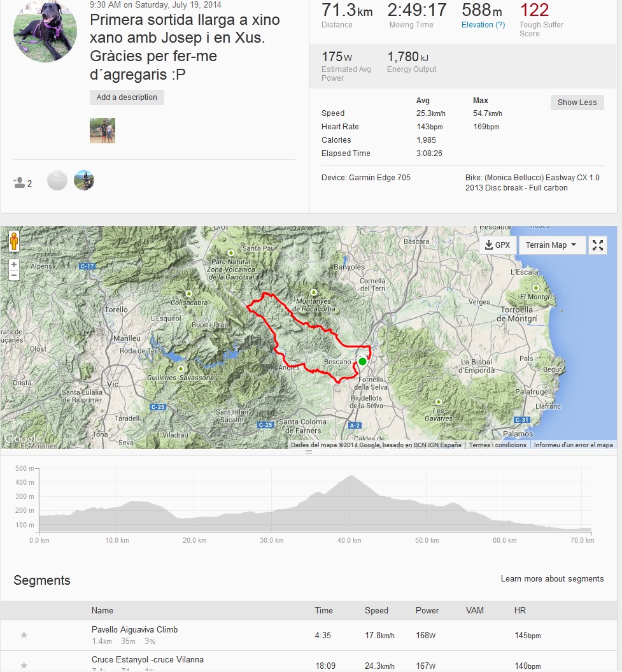
Task: Open the Elevation (?) help link
Action: click(483, 25)
